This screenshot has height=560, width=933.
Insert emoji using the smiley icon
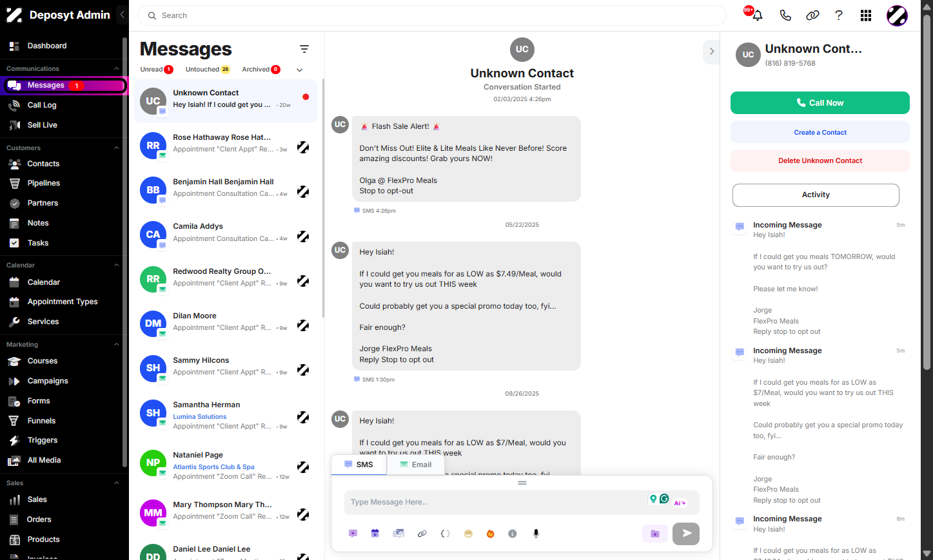click(x=469, y=534)
